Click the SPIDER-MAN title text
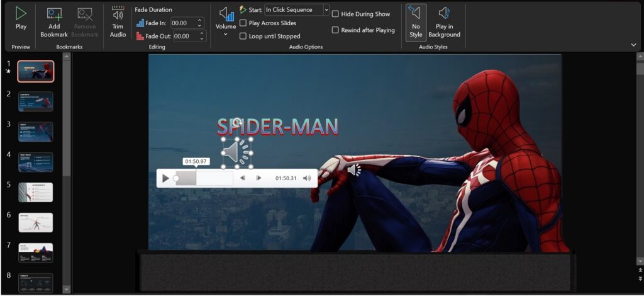 pyautogui.click(x=277, y=127)
